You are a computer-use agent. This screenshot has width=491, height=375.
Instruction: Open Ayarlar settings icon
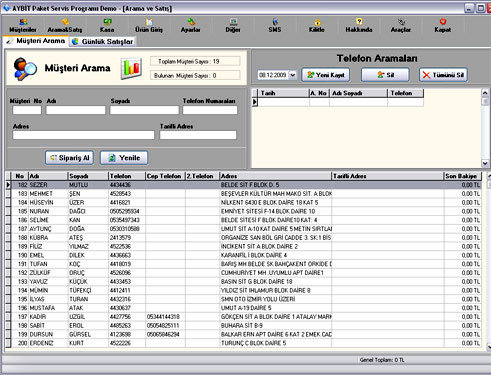click(191, 26)
